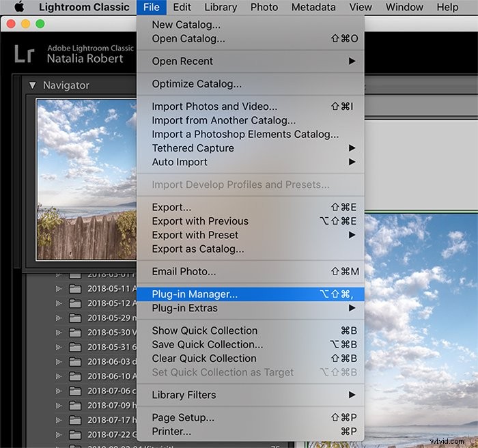Click Natalia Robert identity plate text
Image resolution: width=478 pixels, height=448 pixels.
85,59
